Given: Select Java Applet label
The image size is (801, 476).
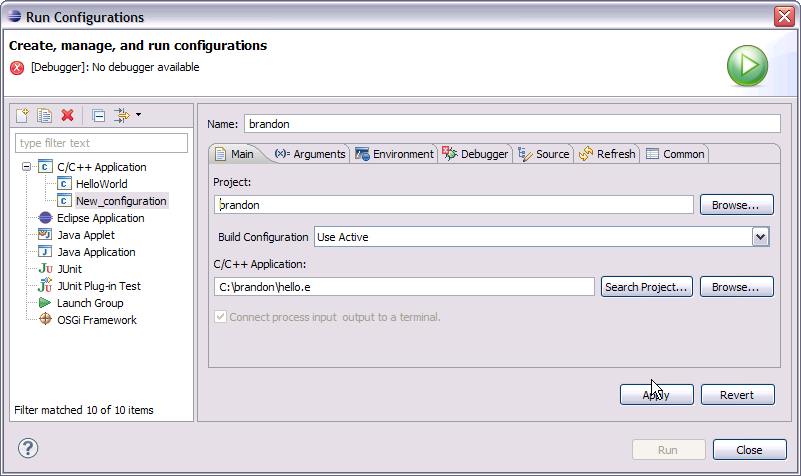Looking at the screenshot, I should [x=86, y=235].
